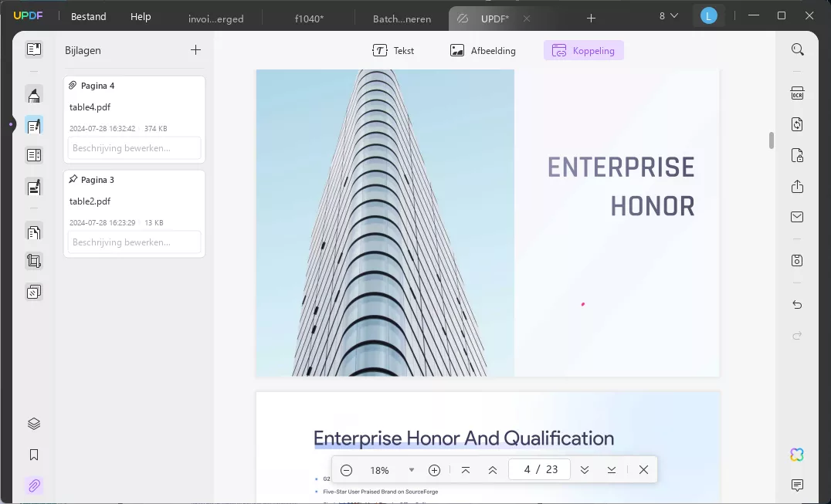
Task: Select the Comment highlighter tool in sidebar
Action: (34, 95)
